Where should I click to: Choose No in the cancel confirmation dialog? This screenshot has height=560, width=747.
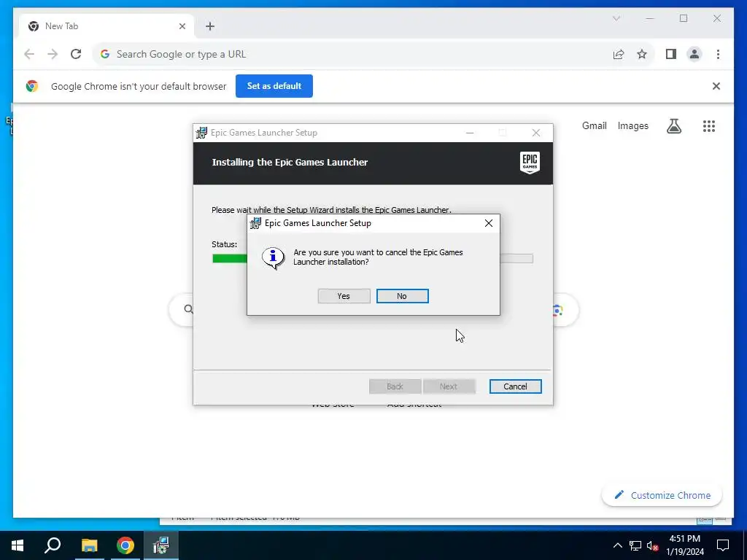[x=402, y=296]
